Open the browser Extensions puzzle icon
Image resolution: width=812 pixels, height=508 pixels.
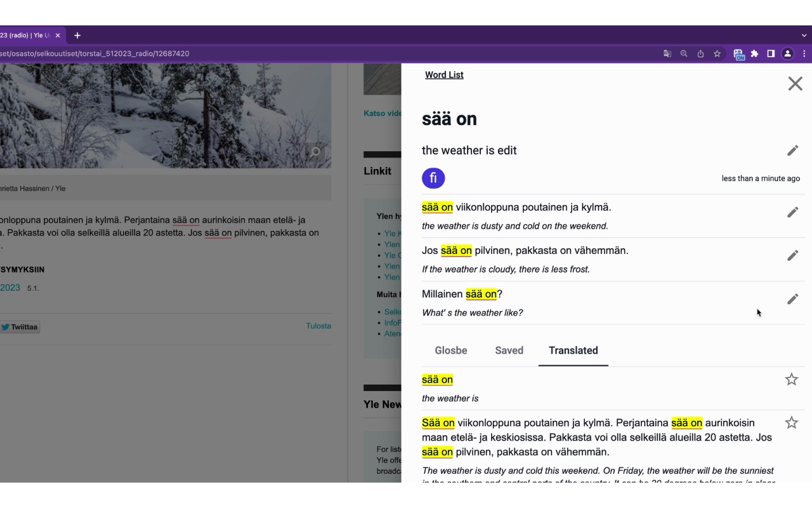[x=754, y=54]
